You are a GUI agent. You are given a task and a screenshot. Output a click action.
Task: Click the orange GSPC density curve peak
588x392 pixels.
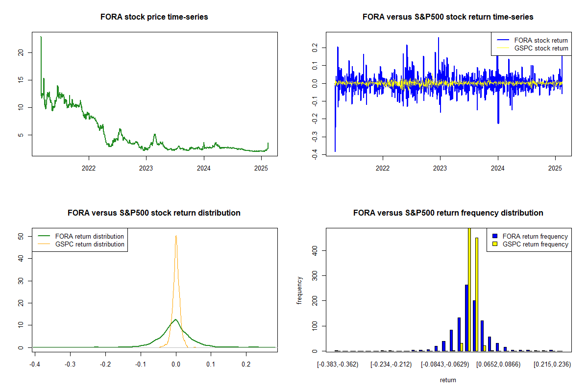tap(176, 236)
